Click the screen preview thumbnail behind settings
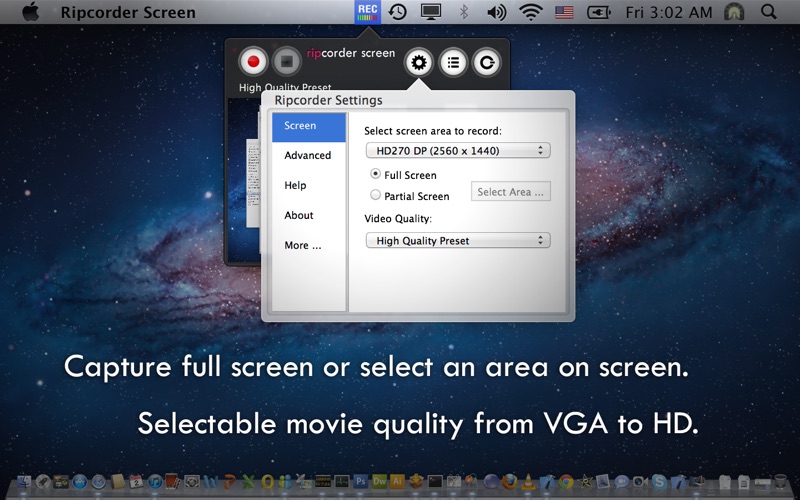Viewport: 800px width, 500px height. point(243,181)
